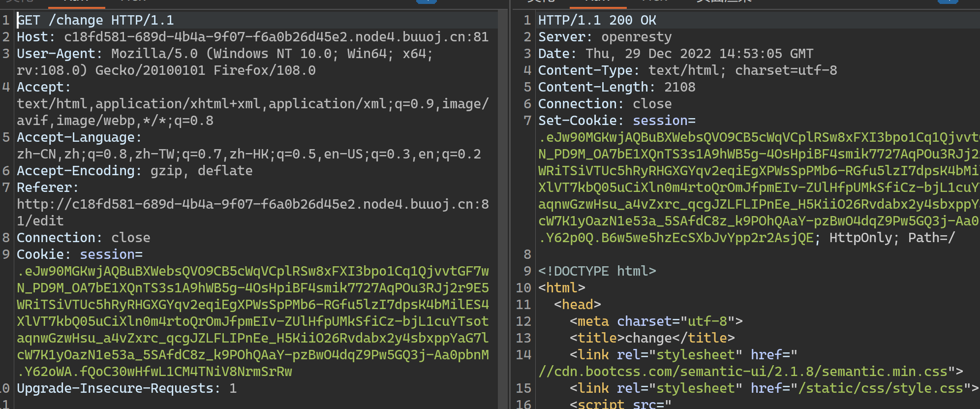980x409 pixels.
Task: Click the Referer URL ending in /edit
Action: point(252,213)
